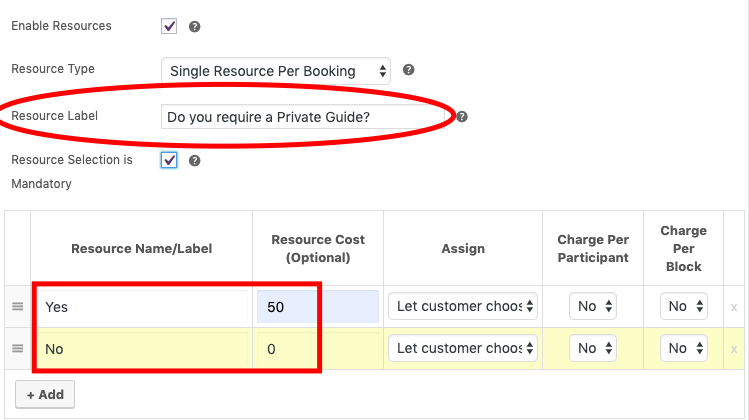
Task: Click help icon next to Resource Label field
Action: [x=462, y=117]
